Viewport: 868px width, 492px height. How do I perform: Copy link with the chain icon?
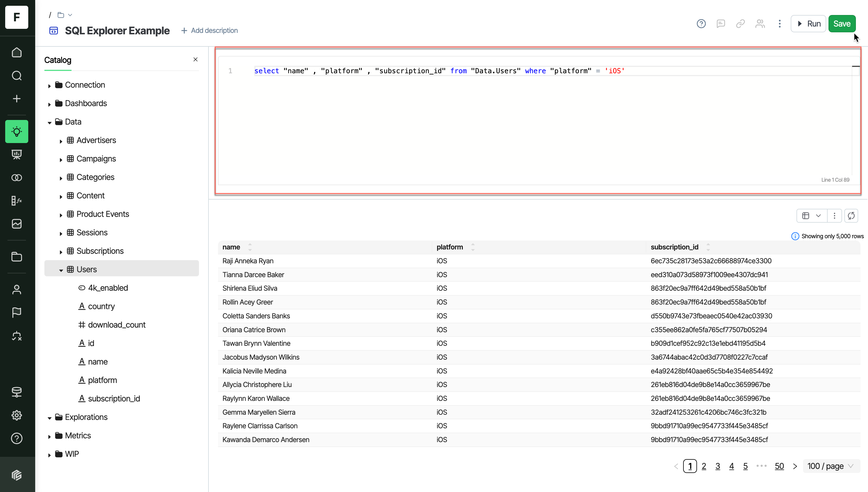pyautogui.click(x=740, y=24)
